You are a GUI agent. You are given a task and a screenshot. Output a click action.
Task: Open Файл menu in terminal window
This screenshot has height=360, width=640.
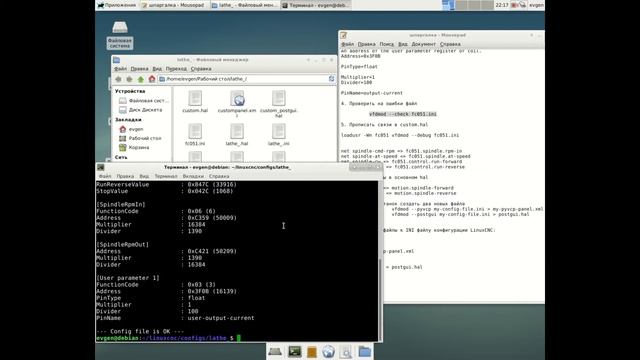coord(105,176)
